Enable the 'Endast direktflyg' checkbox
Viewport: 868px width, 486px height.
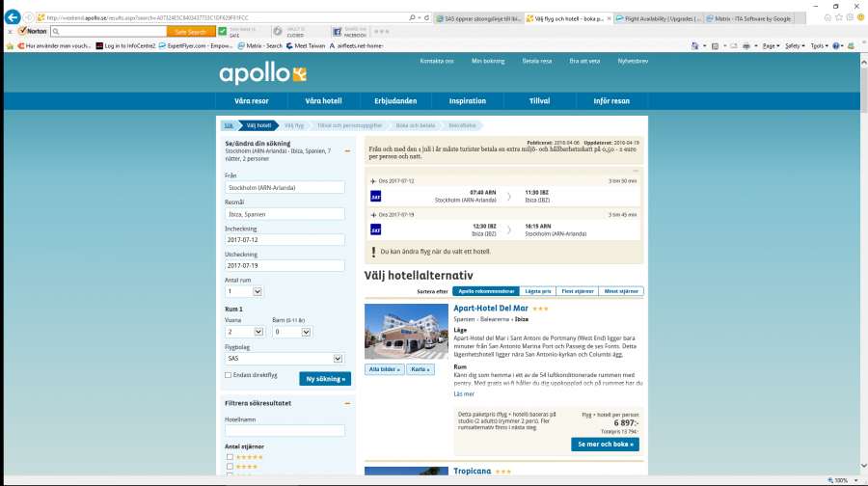point(228,375)
